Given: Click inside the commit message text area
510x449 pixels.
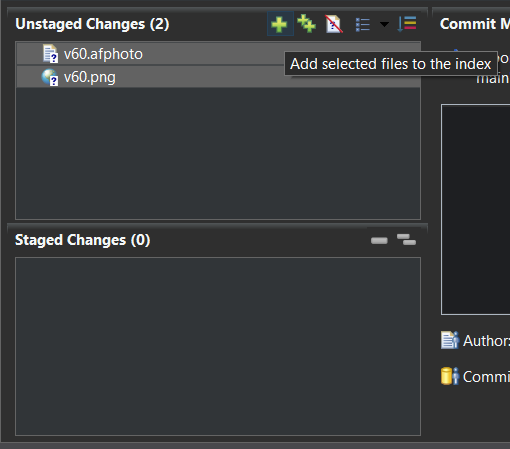Looking at the screenshot, I should coord(476,209).
